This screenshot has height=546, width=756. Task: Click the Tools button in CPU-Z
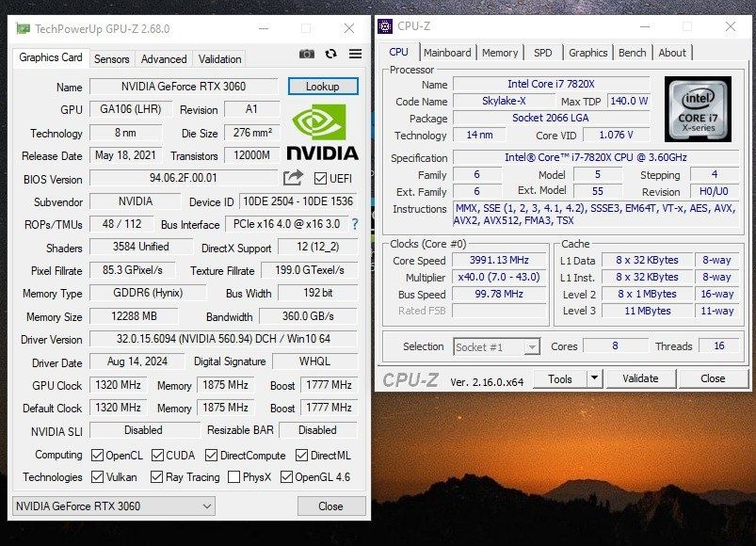coord(560,378)
